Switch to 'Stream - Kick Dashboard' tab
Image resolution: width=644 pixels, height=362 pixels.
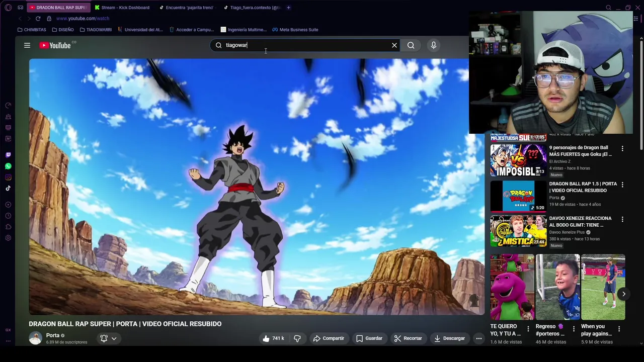pos(122,8)
